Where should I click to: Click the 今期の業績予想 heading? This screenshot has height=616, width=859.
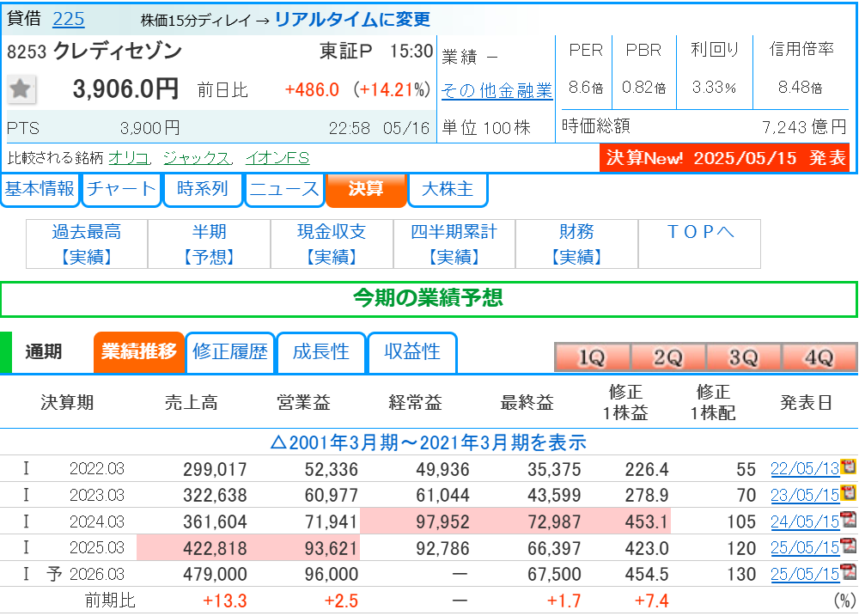429,299
